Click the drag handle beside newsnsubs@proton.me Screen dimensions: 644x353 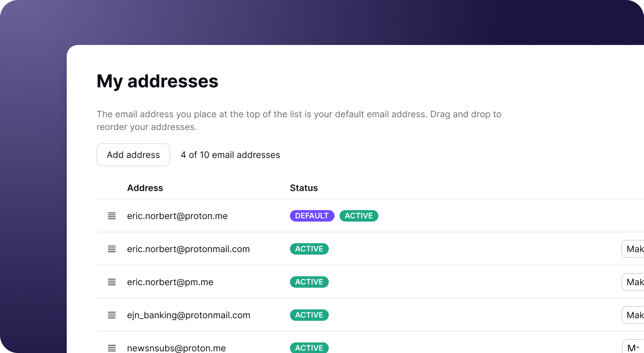[112, 348]
